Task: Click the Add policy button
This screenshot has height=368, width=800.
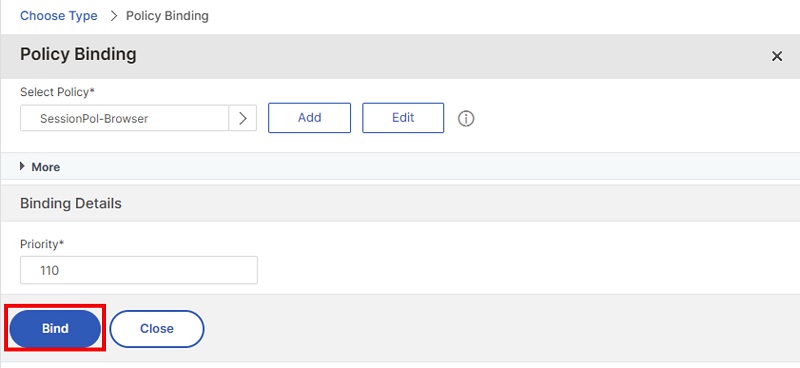Action: tap(309, 118)
